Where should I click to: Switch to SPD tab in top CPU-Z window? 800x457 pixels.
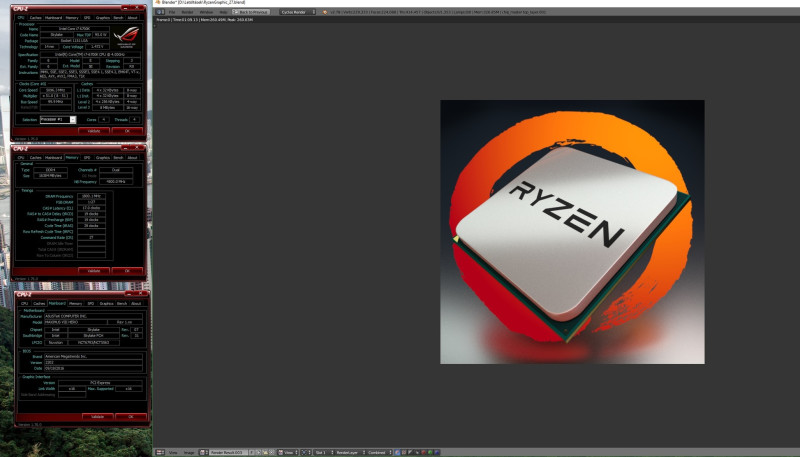click(87, 18)
